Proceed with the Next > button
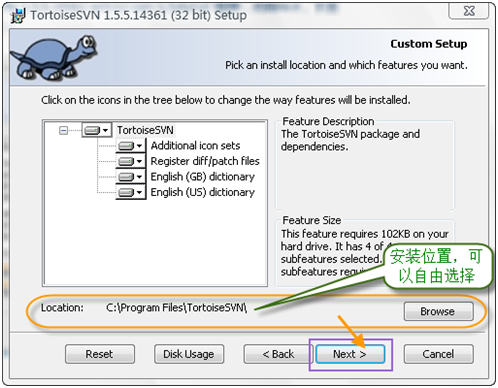498x388 pixels. pyautogui.click(x=350, y=354)
